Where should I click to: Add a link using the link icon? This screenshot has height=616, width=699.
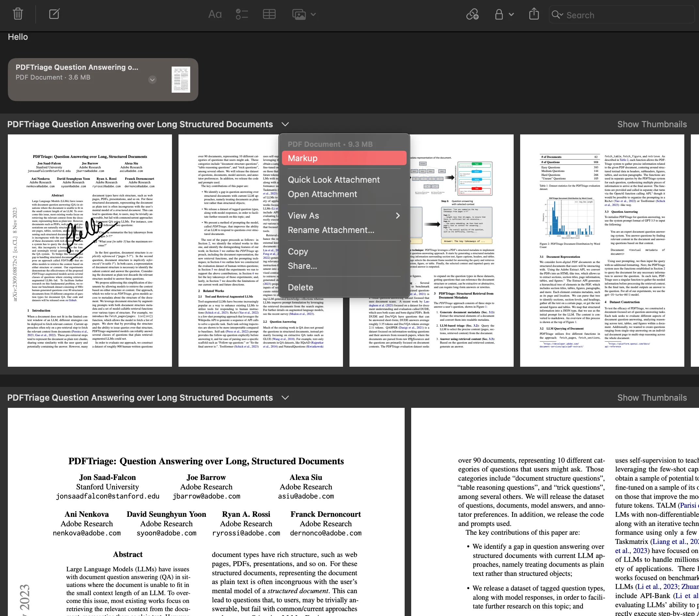tap(472, 15)
